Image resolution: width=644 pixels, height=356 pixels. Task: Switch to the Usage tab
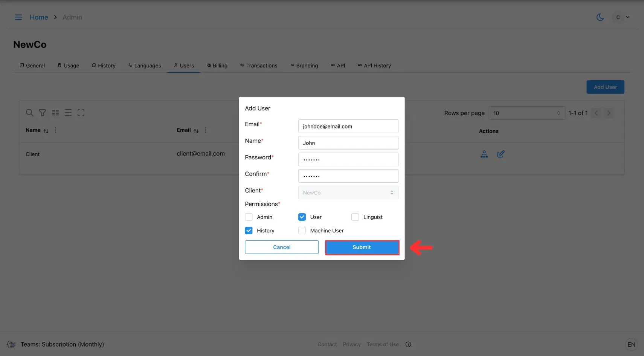tap(68, 66)
